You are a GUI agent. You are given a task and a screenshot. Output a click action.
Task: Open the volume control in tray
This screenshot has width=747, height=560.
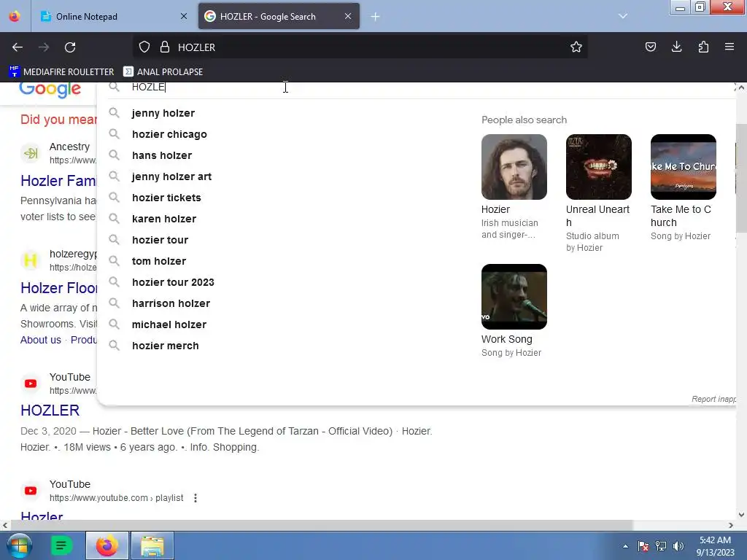coord(678,546)
